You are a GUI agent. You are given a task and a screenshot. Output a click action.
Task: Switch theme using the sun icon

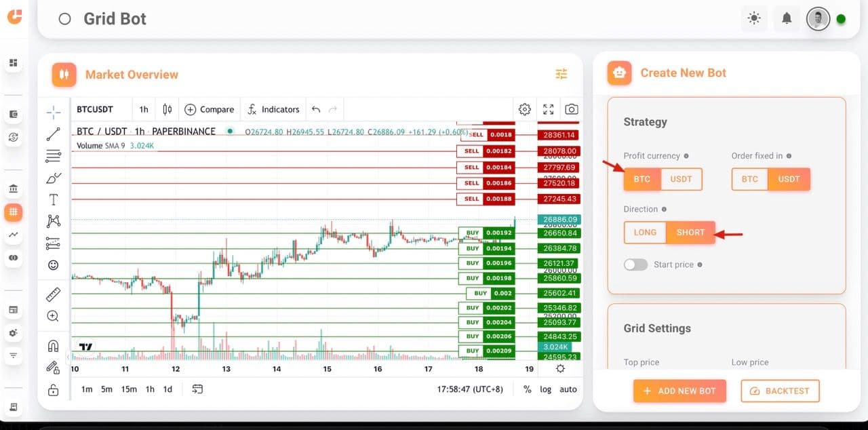point(754,18)
